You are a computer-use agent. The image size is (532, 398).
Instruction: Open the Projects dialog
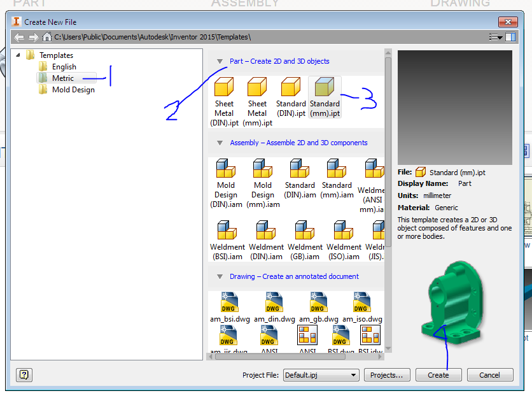point(387,375)
